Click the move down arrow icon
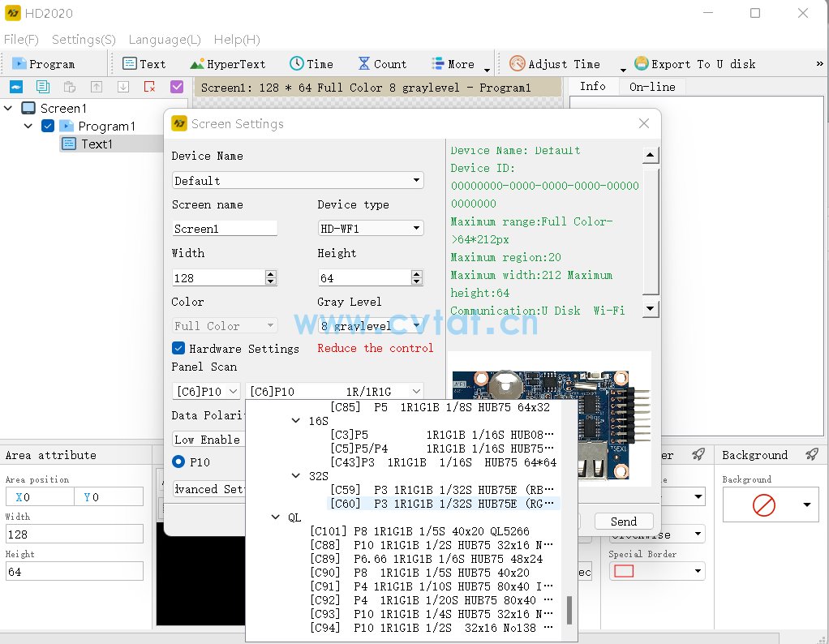This screenshot has width=829, height=644. tap(123, 87)
